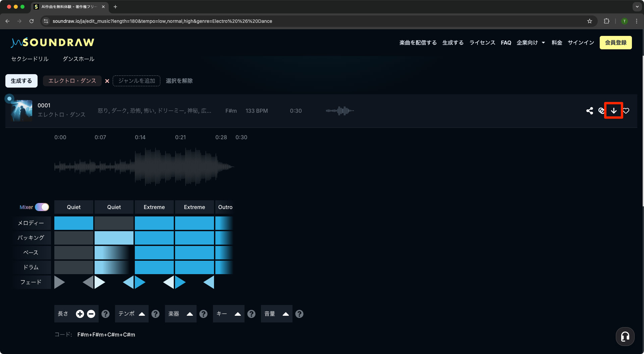The height and width of the screenshot is (354, 644).
Task: Click ジャンルを追加 to add a genre
Action: point(137,81)
